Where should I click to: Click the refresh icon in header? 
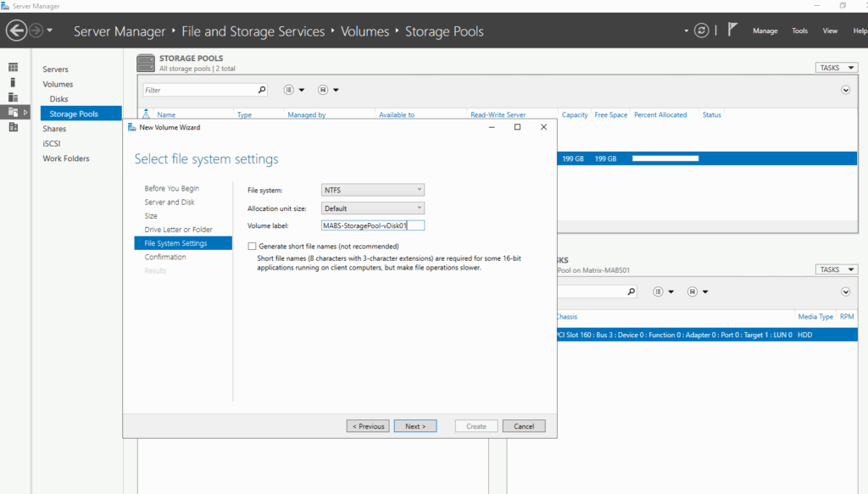(x=701, y=31)
